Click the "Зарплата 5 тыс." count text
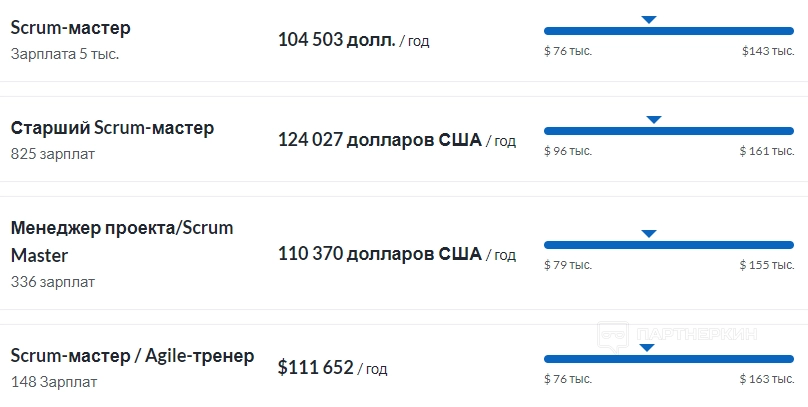The width and height of the screenshot is (808, 407). point(65,54)
